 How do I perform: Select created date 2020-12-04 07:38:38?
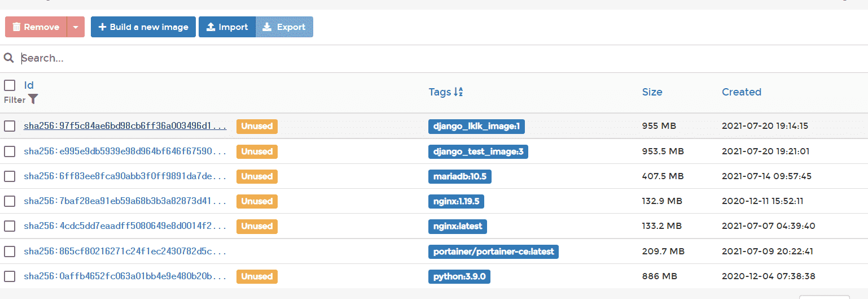pyautogui.click(x=769, y=276)
